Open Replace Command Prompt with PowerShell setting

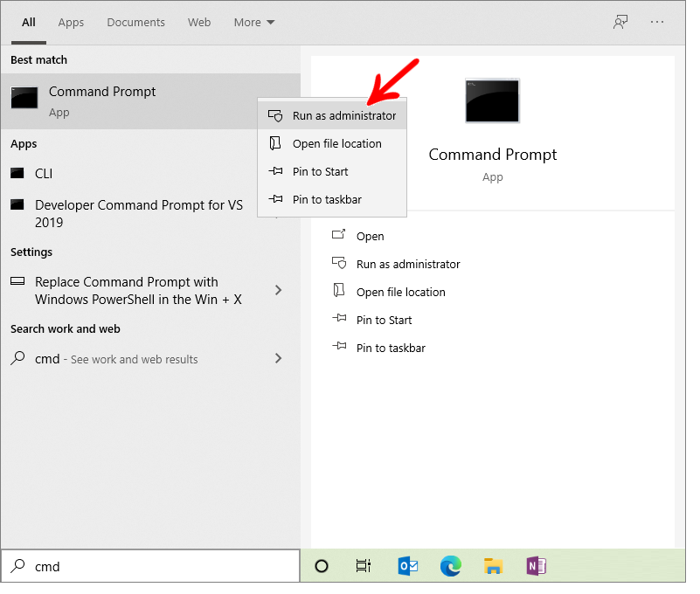(138, 291)
